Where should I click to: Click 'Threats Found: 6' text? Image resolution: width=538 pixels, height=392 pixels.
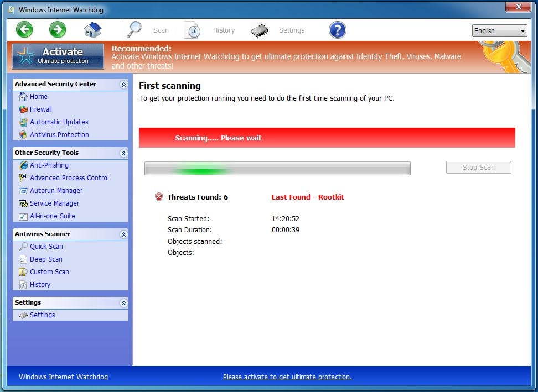(x=198, y=197)
